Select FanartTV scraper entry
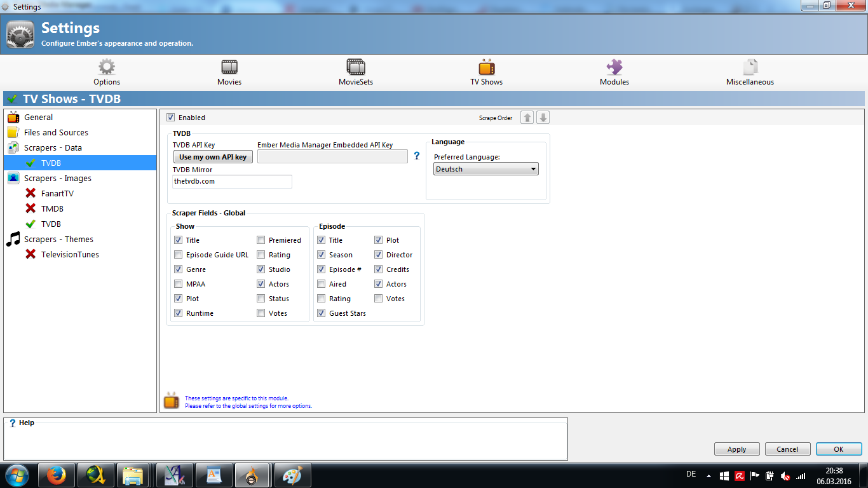Image resolution: width=868 pixels, height=488 pixels. point(57,193)
